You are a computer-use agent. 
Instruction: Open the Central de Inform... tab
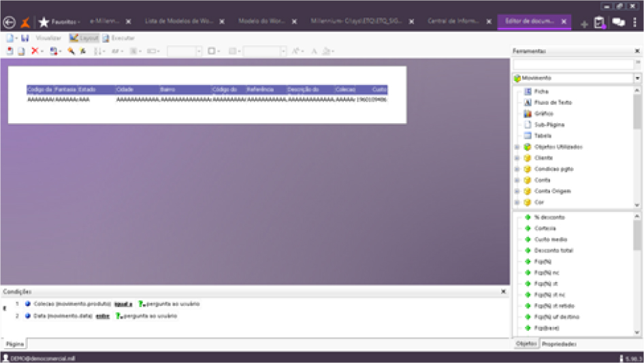(453, 22)
